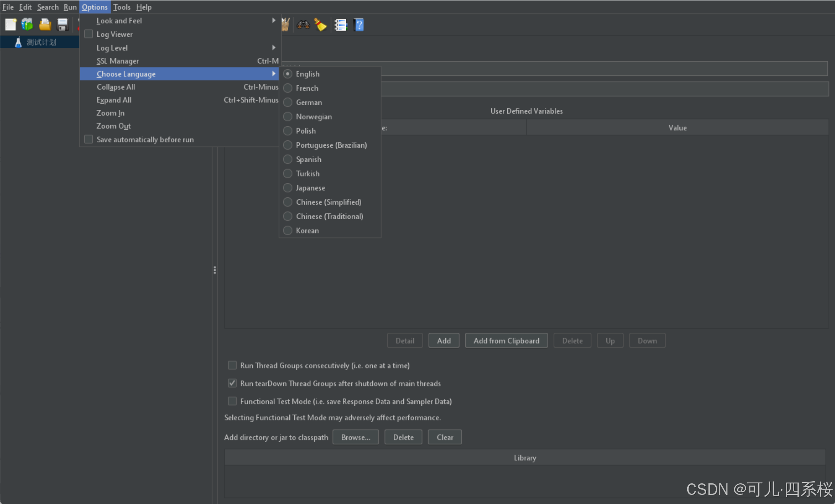The width and height of the screenshot is (835, 504).
Task: Click the Open file folder icon
Action: pyautogui.click(x=45, y=25)
